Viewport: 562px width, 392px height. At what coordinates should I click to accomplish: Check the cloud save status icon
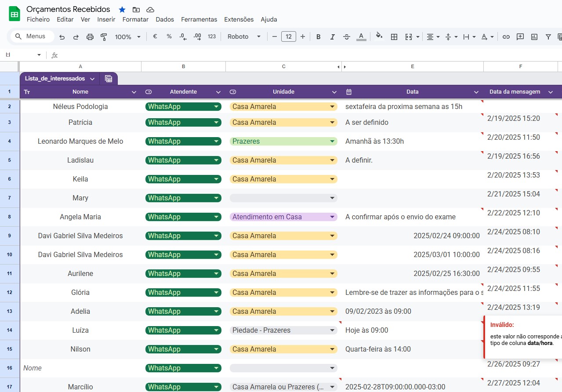[x=150, y=10]
